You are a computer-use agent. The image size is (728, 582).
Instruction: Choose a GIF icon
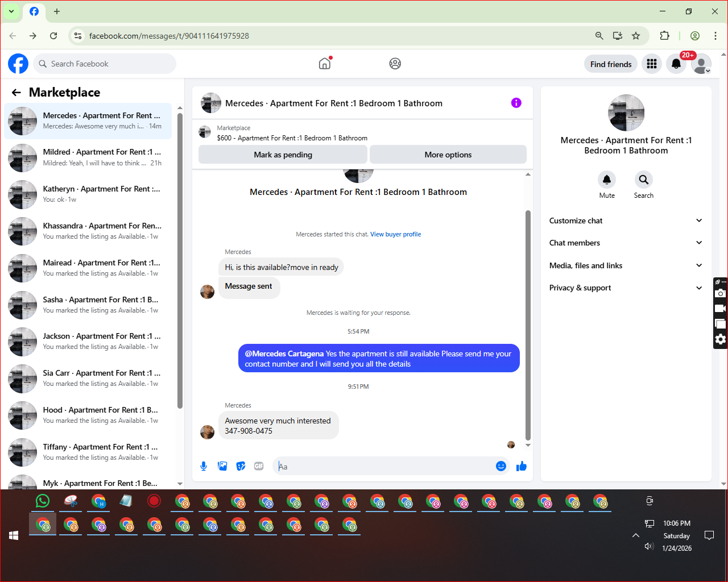click(x=259, y=466)
